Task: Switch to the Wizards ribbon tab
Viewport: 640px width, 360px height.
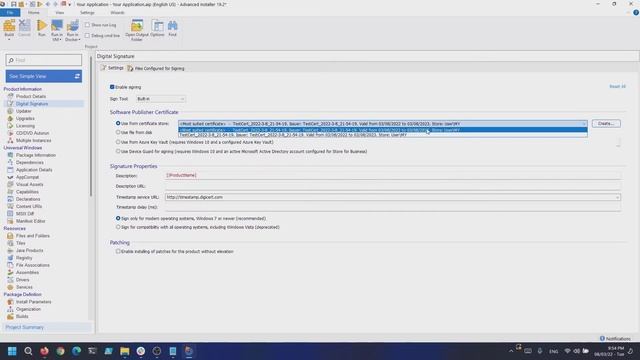Action: 117,13
